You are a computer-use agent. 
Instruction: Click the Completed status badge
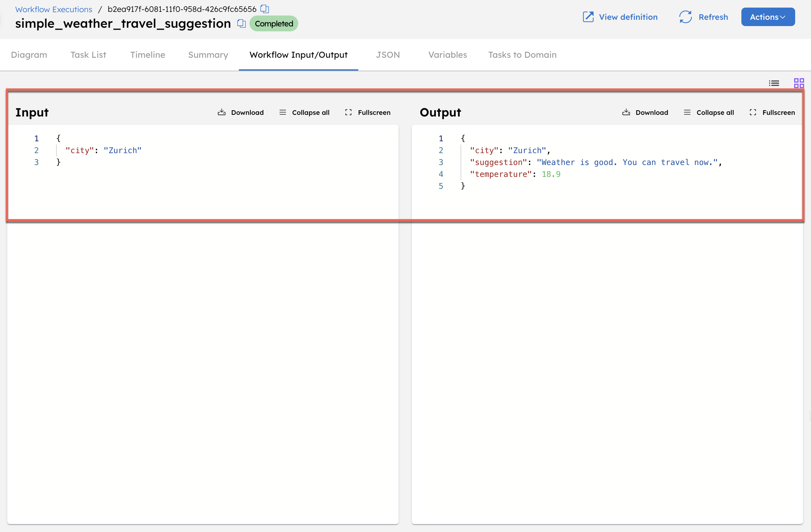coord(274,23)
